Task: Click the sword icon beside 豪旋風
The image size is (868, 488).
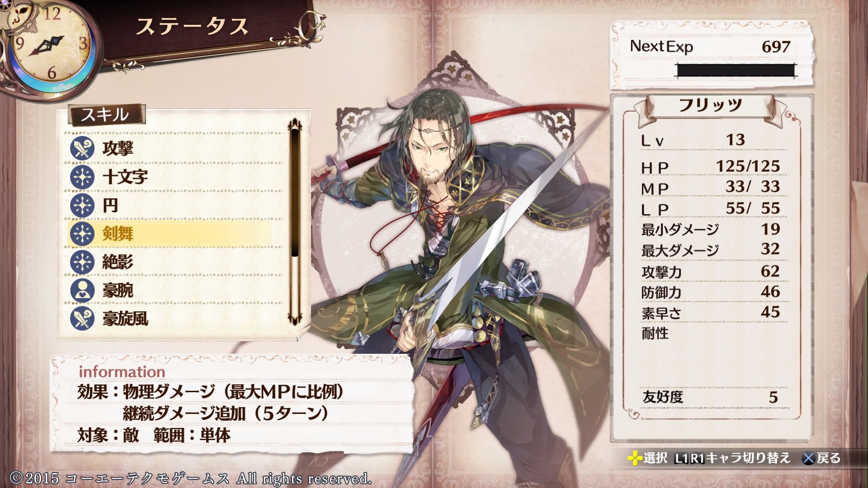Action: [x=82, y=319]
